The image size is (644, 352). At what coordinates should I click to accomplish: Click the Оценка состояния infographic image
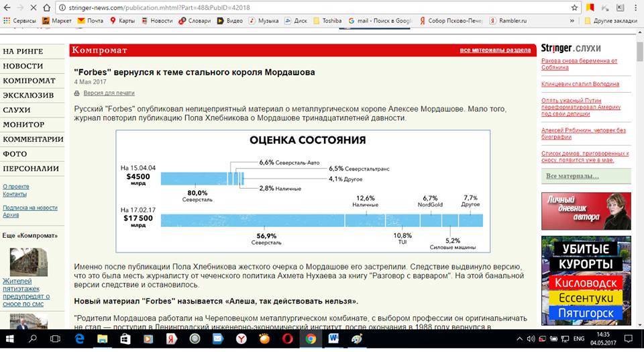[303, 191]
